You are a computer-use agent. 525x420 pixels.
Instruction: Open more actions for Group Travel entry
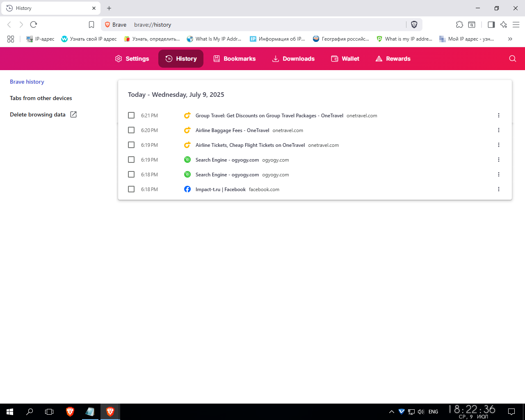pos(499,115)
